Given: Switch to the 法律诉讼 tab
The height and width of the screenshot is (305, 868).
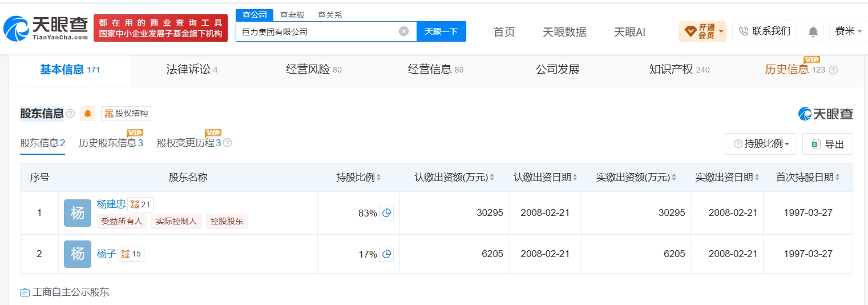Looking at the screenshot, I should point(192,70).
